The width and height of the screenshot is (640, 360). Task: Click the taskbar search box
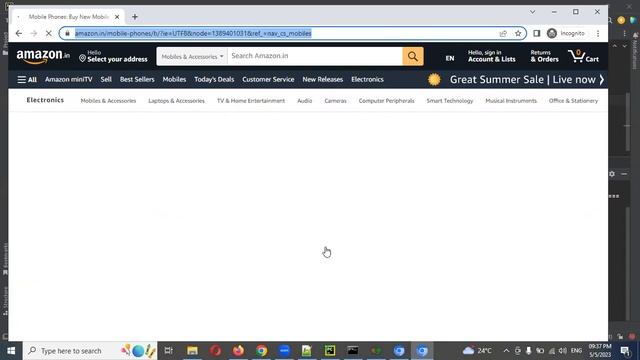point(90,351)
